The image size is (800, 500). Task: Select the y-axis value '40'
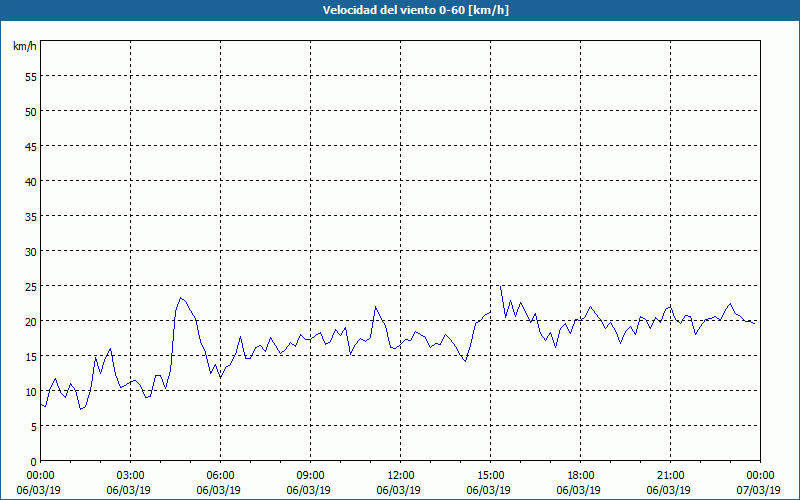(31, 181)
